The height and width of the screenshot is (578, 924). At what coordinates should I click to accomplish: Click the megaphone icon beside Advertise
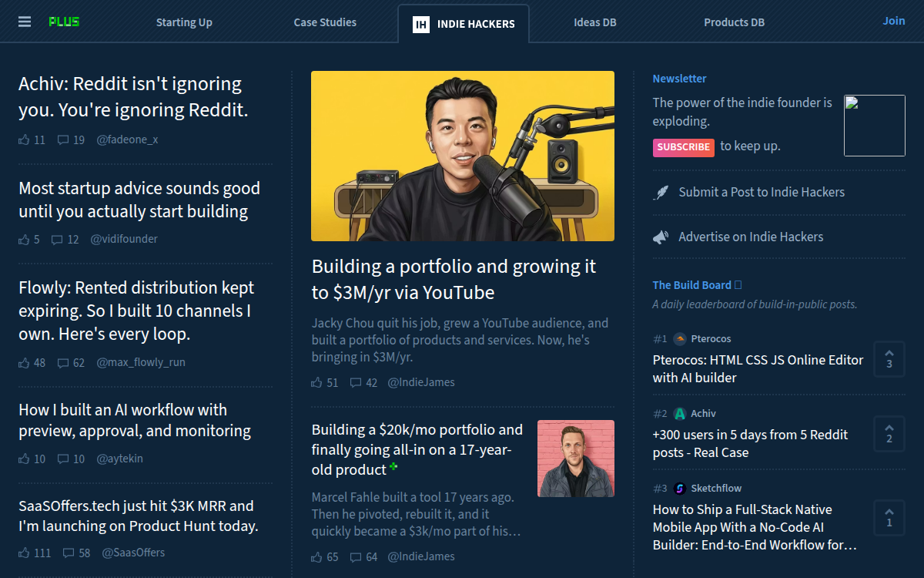coord(661,237)
